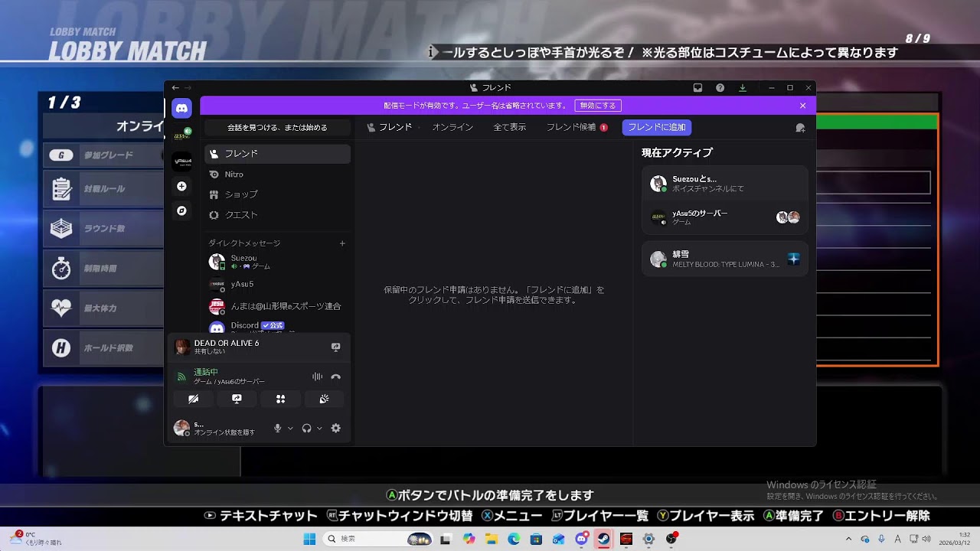
Task: Open the Nitro sidebar item
Action: [277, 174]
